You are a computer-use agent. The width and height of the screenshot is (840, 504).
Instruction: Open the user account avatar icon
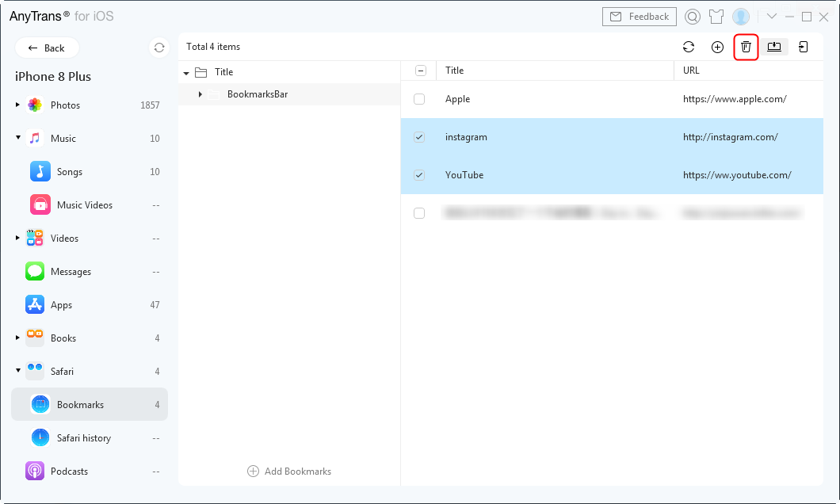[x=741, y=17]
